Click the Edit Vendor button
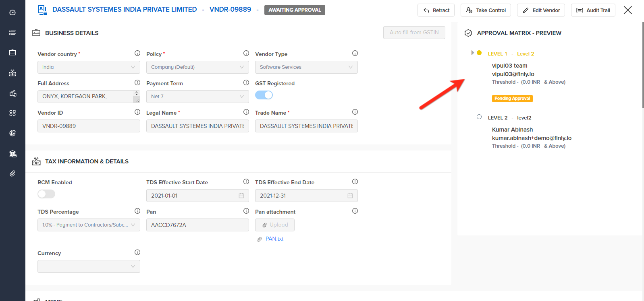Viewport: 644px width, 301px height. [541, 10]
